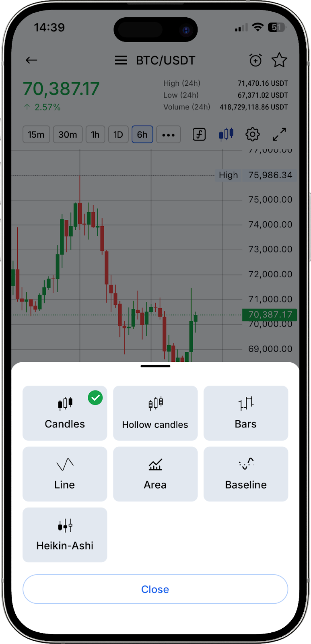Tap the back arrow icon
Viewport: 311px width, 644px height.
point(31,60)
